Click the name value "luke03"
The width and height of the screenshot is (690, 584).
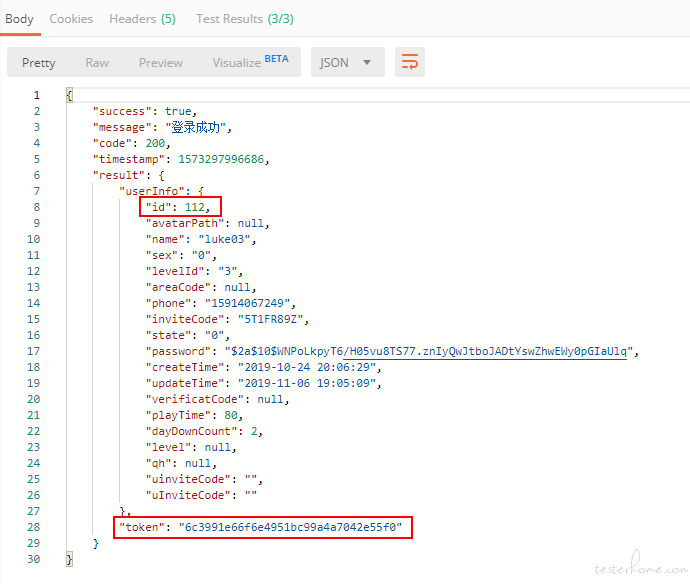(224, 239)
